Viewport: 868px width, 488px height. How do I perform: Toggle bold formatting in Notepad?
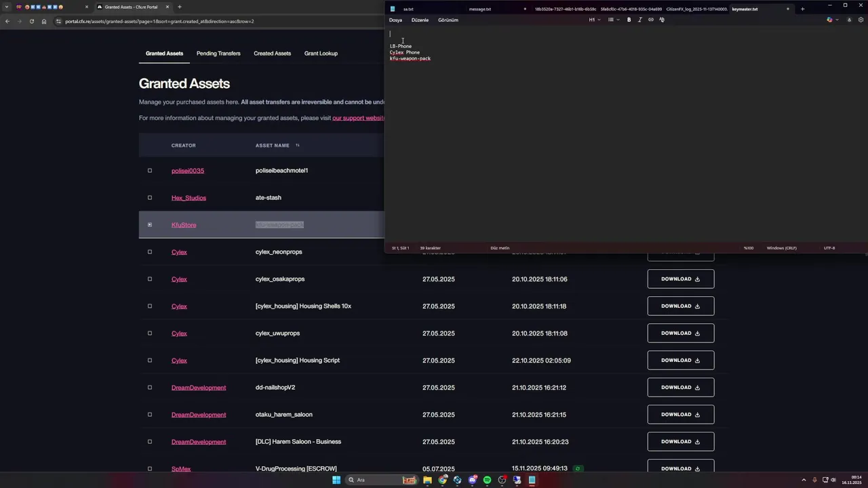click(629, 20)
